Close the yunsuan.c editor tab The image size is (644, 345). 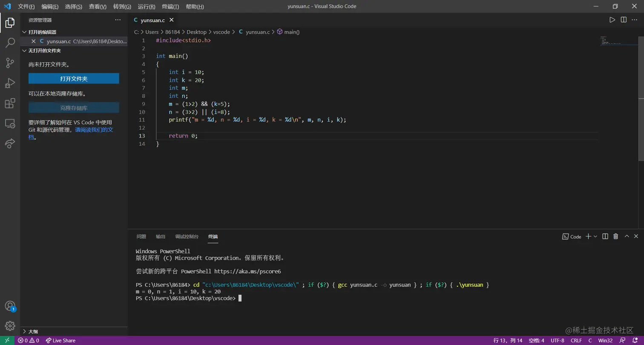(x=171, y=20)
